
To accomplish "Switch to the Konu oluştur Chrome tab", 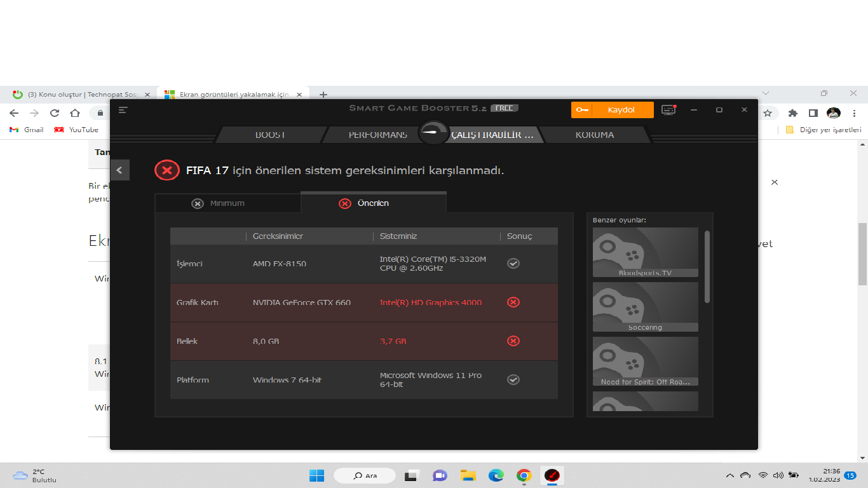I will coord(81,94).
